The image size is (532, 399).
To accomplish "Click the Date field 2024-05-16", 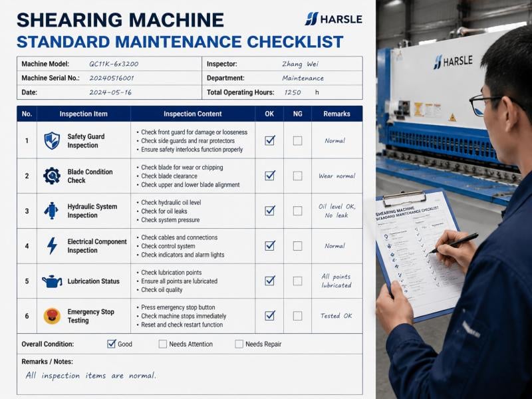I will 110,92.
